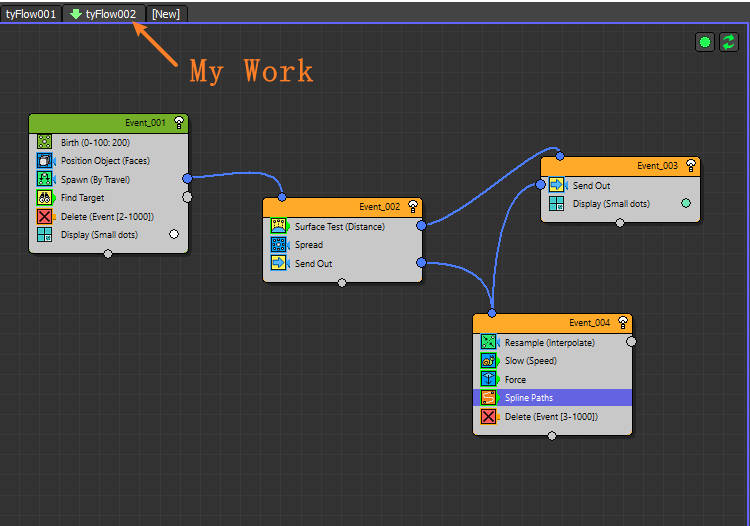Click Event_004 bottom connector
750x526 pixels.
(552, 436)
